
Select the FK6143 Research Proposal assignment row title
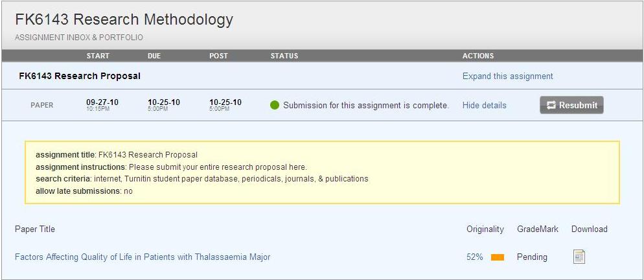coord(80,76)
